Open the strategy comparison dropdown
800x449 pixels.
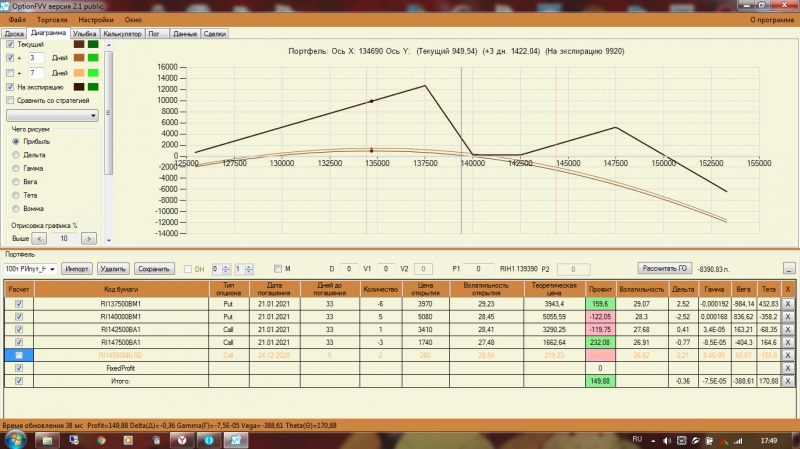point(52,116)
